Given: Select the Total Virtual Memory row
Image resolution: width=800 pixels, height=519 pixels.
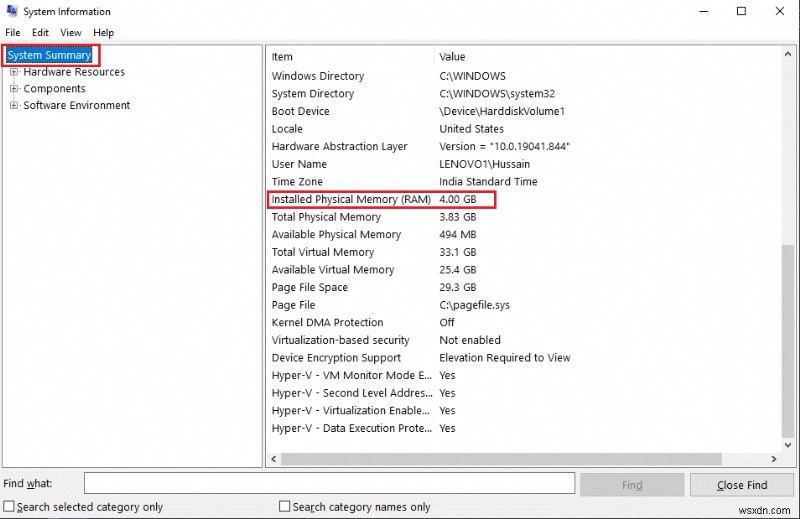Looking at the screenshot, I should [x=524, y=252].
